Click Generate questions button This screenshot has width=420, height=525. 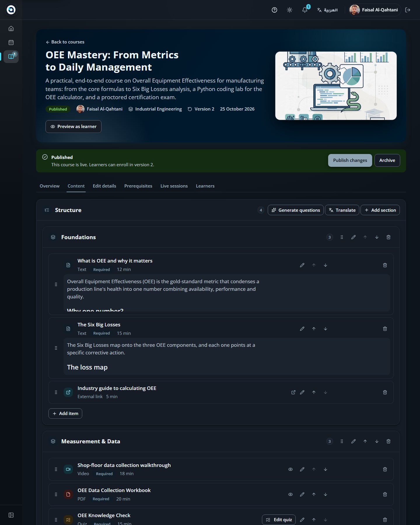pyautogui.click(x=296, y=210)
